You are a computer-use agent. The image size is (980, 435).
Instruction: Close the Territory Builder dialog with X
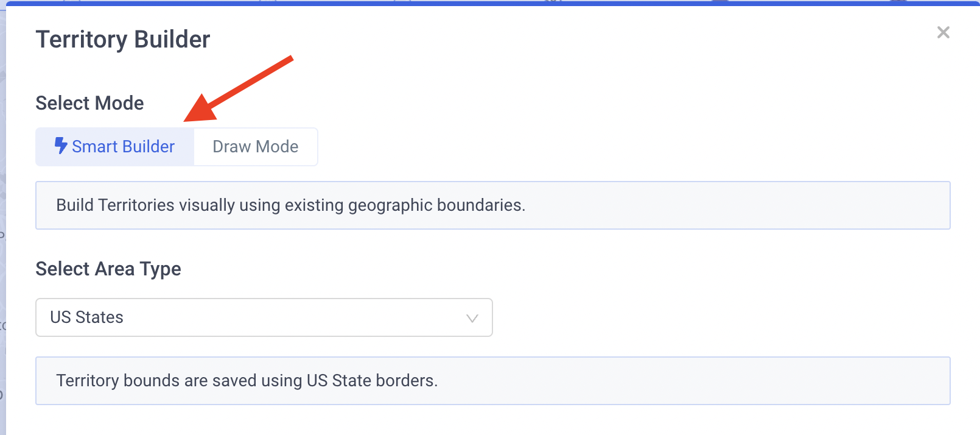[x=943, y=32]
